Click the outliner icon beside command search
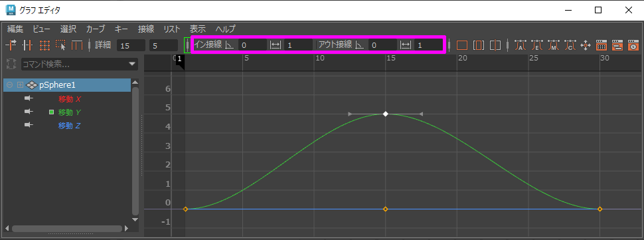Image resolution: width=644 pixels, height=240 pixels. [x=11, y=64]
